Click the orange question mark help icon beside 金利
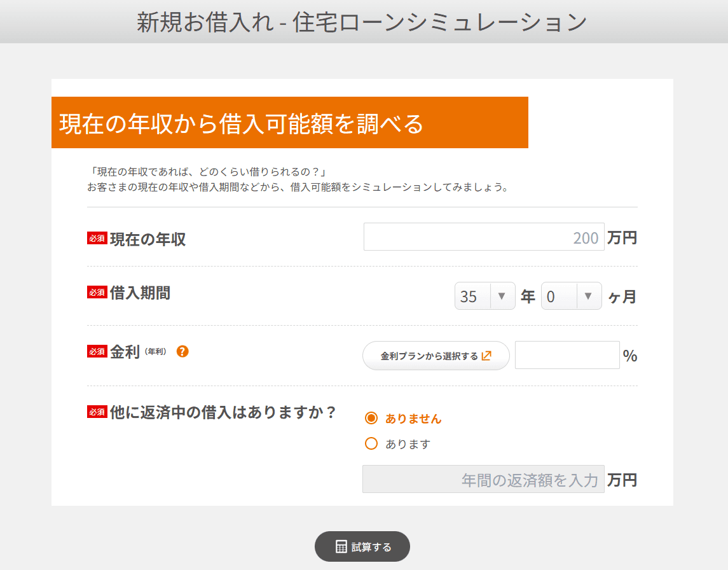Screen dimensions: 728x570 click(182, 351)
